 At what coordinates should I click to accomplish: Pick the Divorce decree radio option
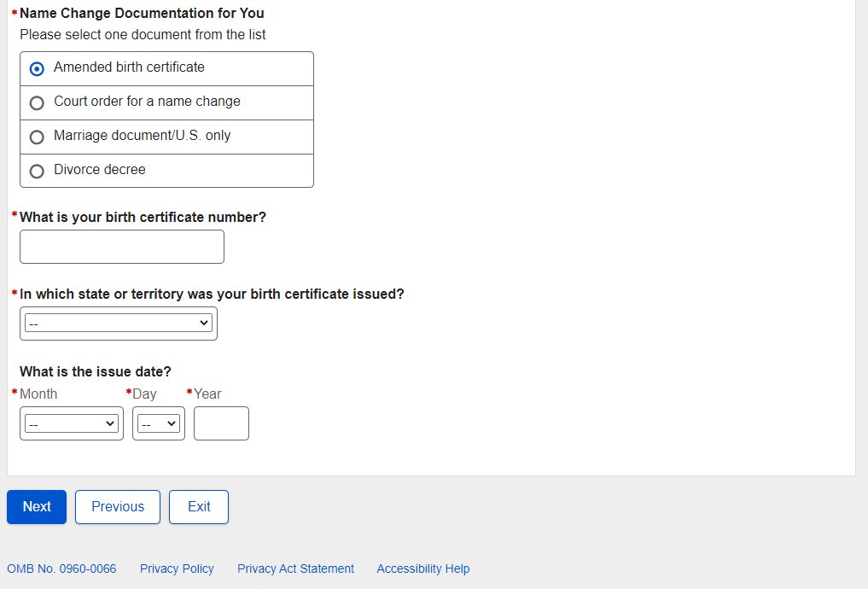click(x=37, y=172)
